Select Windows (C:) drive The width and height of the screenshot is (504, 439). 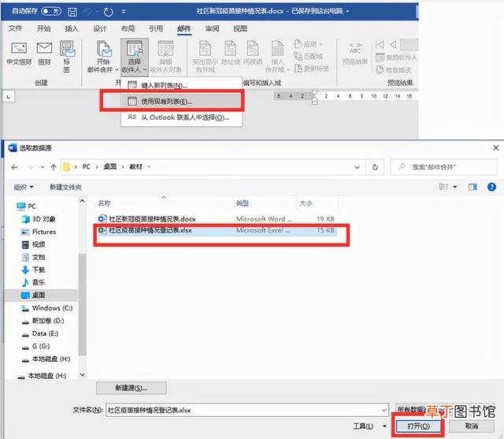[47, 308]
